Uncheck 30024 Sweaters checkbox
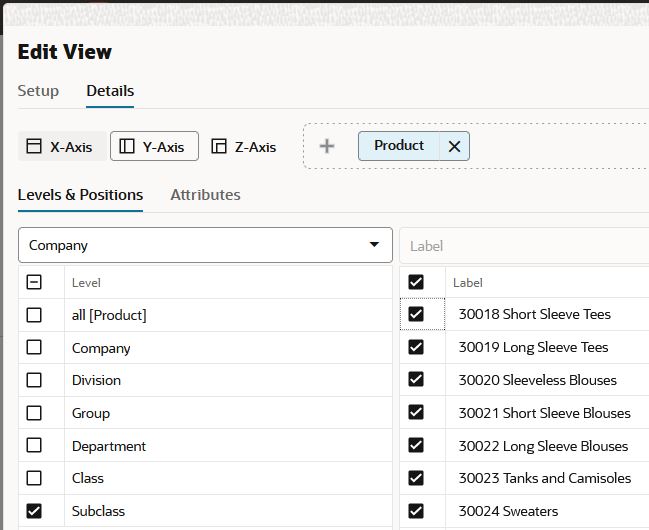The height and width of the screenshot is (530, 649). click(x=416, y=511)
